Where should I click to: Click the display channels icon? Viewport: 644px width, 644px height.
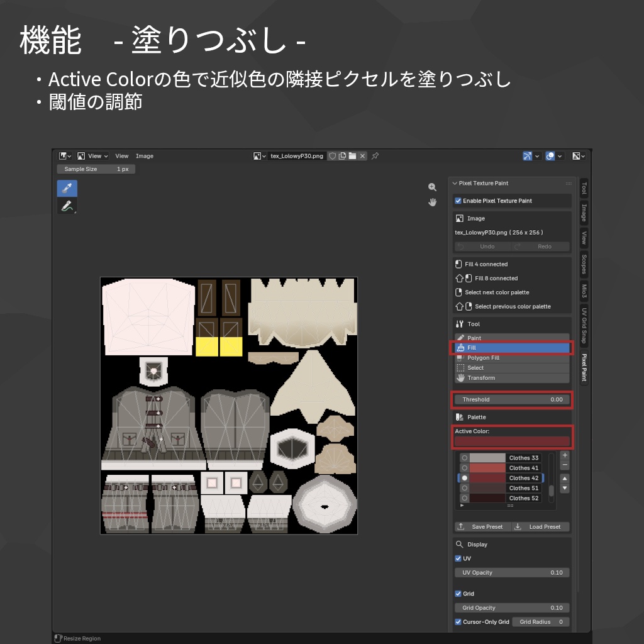576,156
